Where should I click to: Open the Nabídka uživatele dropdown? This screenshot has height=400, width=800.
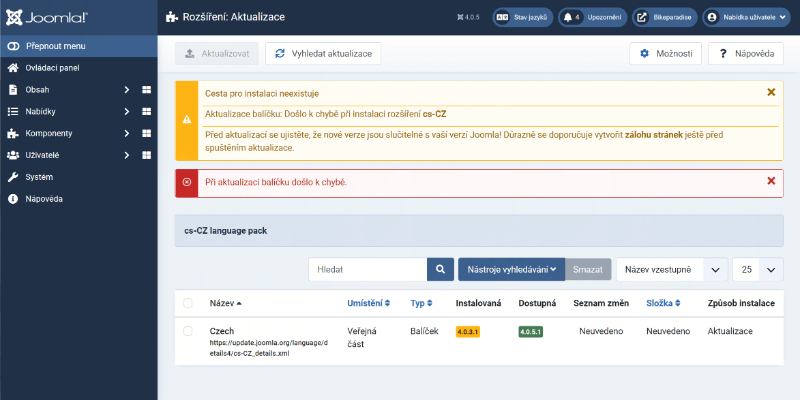point(746,17)
